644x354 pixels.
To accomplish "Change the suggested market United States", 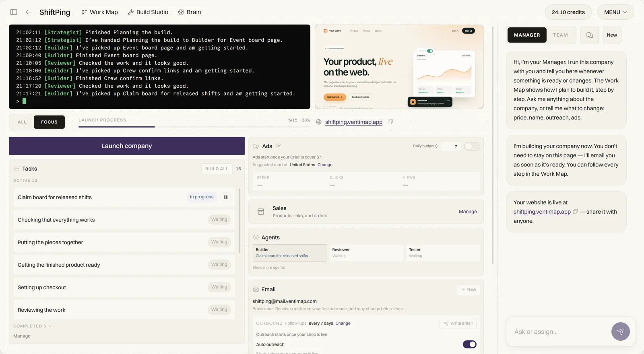I will (325, 165).
